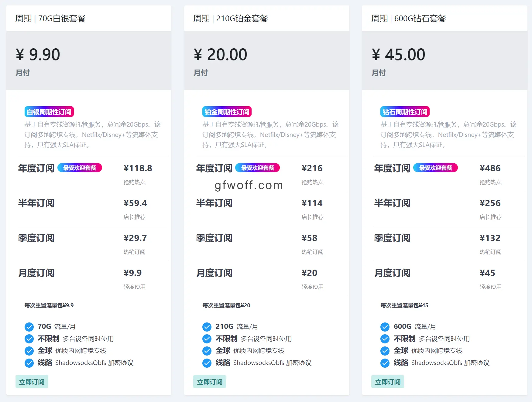Click 年度订阅 label in the 白银 card
This screenshot has height=402, width=532.
click(36, 168)
